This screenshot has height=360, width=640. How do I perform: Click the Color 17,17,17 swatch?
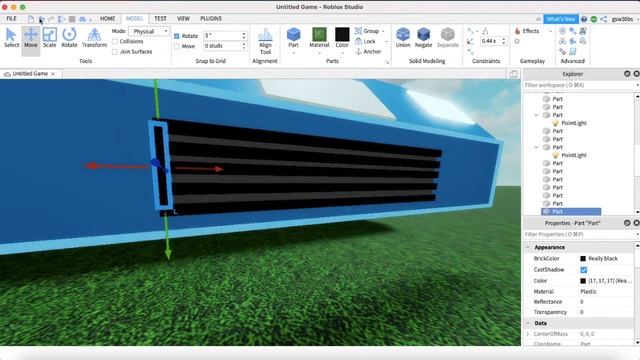click(583, 281)
